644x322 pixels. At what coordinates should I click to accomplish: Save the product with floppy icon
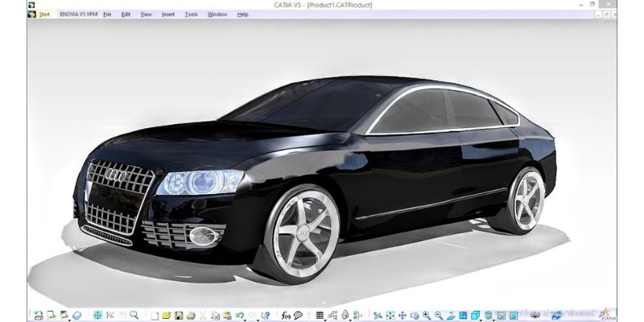tap(179, 316)
